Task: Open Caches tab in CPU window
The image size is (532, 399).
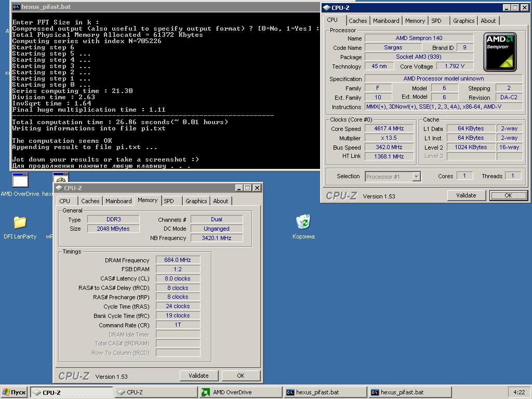Action: pos(357,21)
